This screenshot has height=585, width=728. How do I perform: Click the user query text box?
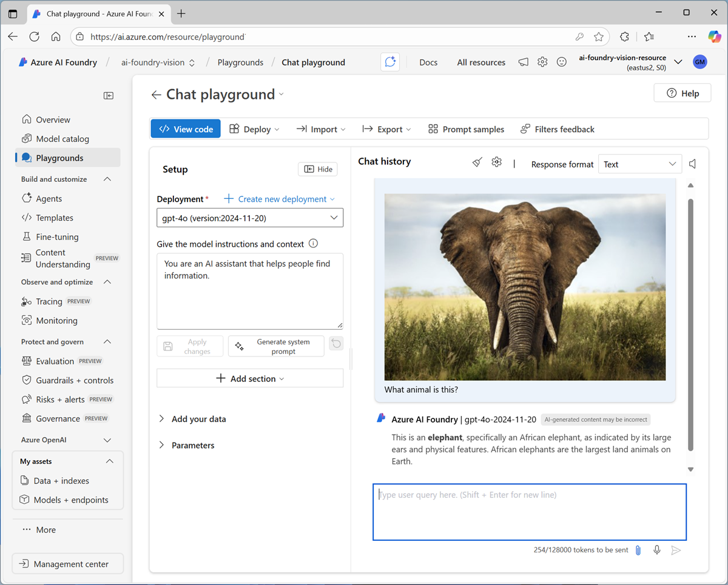click(529, 512)
